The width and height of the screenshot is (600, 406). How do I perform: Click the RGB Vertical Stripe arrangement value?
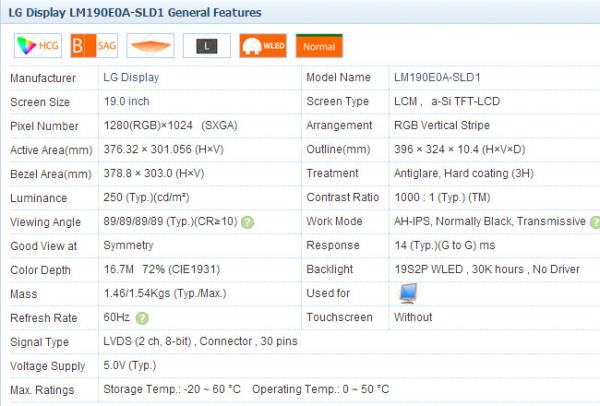[442, 125]
